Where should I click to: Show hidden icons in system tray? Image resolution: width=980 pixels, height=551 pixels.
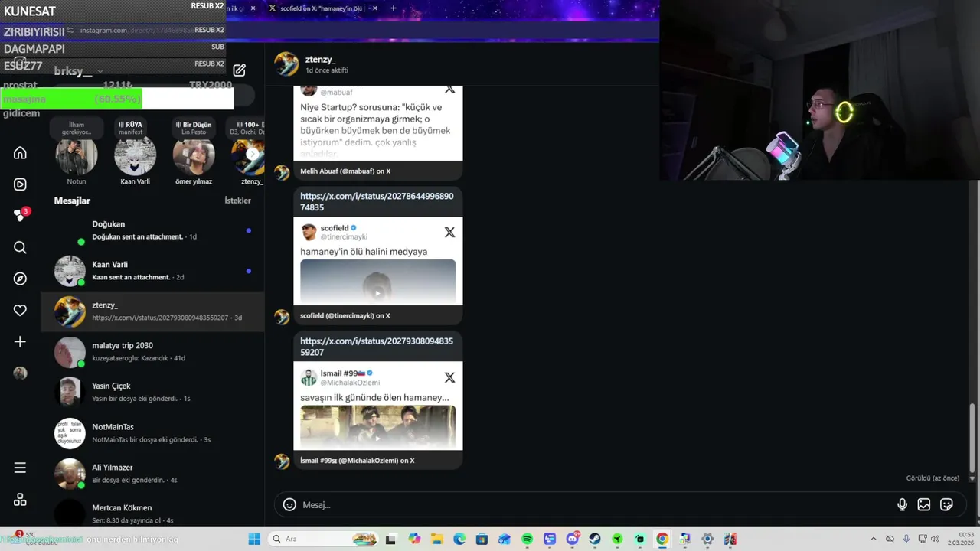[874, 539]
